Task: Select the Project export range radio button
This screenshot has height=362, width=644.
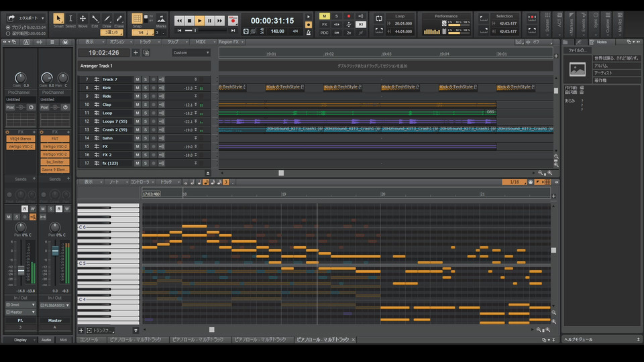Action: [x=8, y=27]
